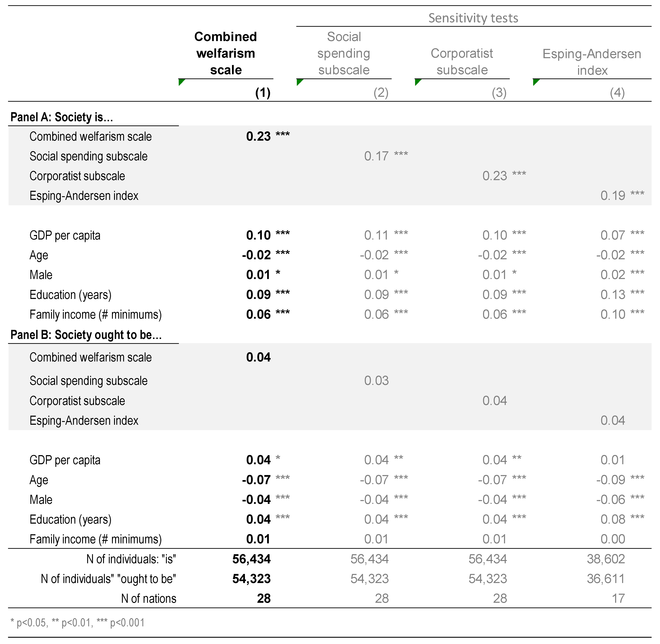Click the 17 nations count cell

[618, 598]
